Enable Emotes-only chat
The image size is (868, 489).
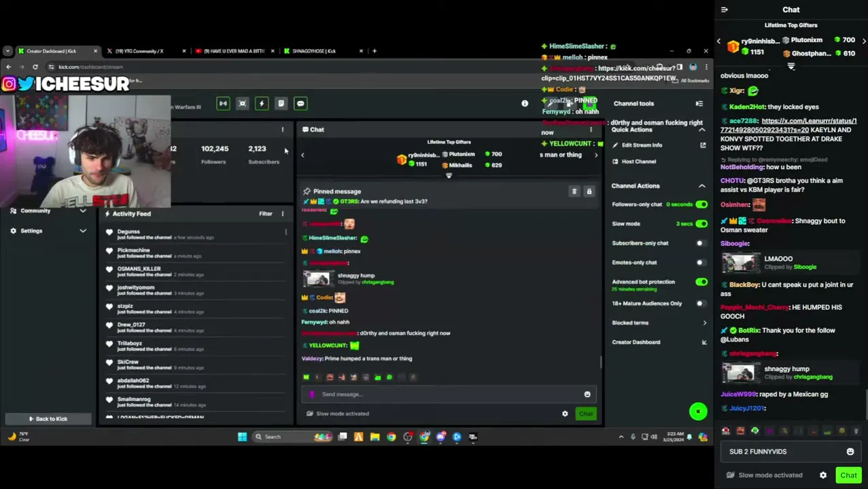click(701, 262)
